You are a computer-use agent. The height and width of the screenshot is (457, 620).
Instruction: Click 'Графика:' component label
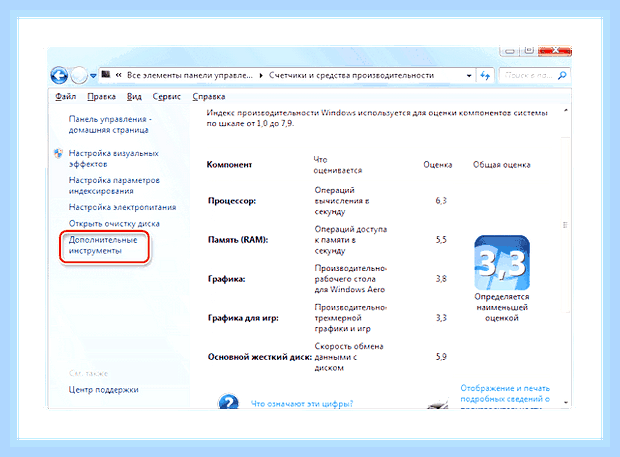coord(227,279)
